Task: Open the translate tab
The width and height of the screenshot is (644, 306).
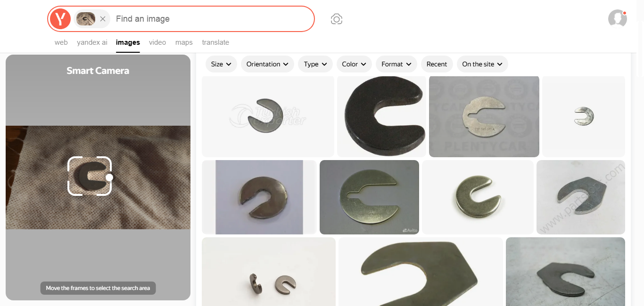Action: click(x=215, y=42)
